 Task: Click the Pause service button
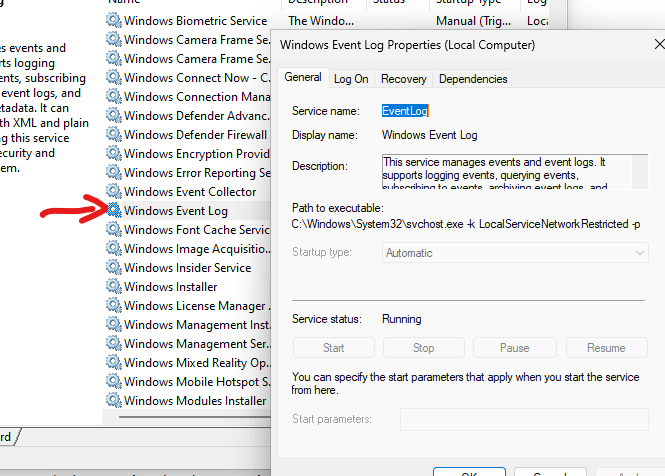[x=514, y=348]
